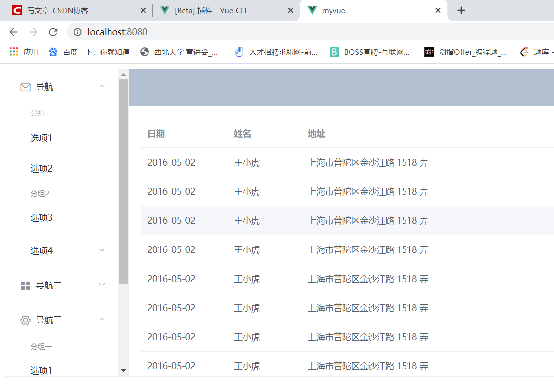
Task: Click the sidebar scrollbar down arrow
Action: tap(123, 370)
